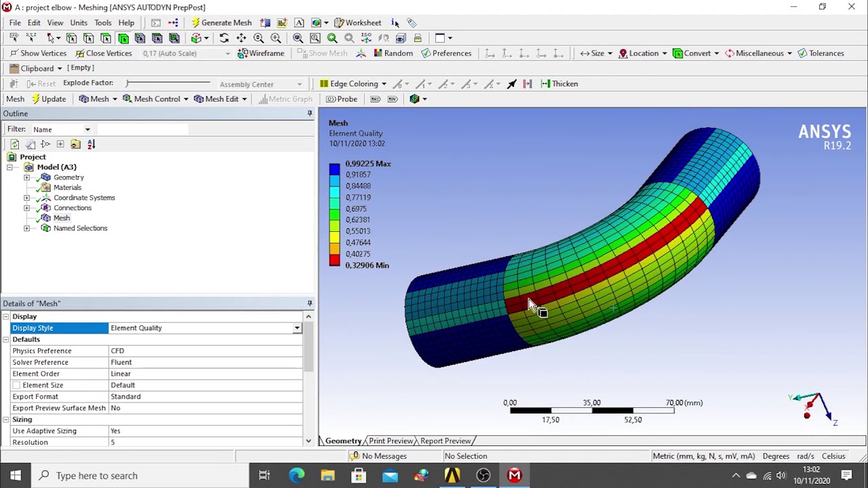This screenshot has width=868, height=488.
Task: Pin the Outline panel
Action: (310, 113)
